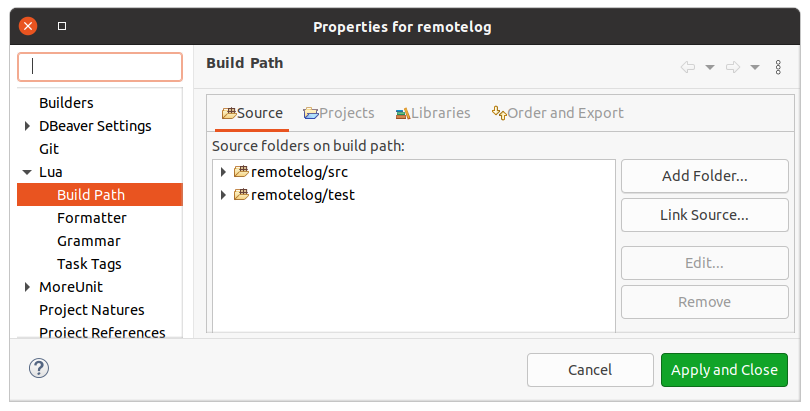Select the remotelog/src folder icon
The width and height of the screenshot is (810, 411).
(241, 171)
